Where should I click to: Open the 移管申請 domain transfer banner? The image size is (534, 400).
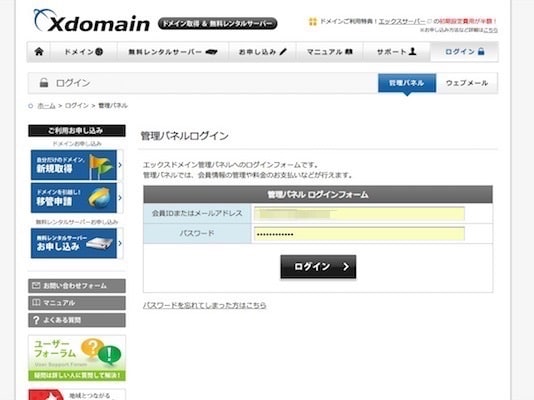tap(74, 198)
